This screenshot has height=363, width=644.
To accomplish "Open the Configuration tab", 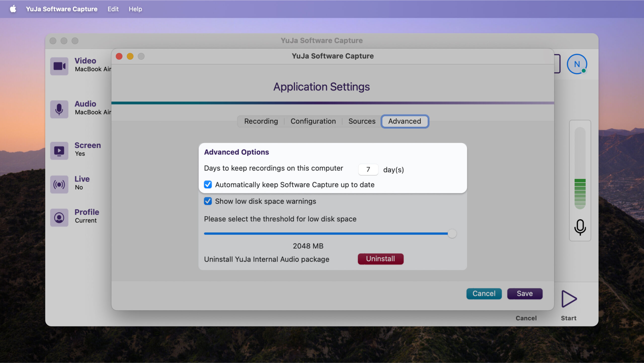I will click(x=313, y=121).
